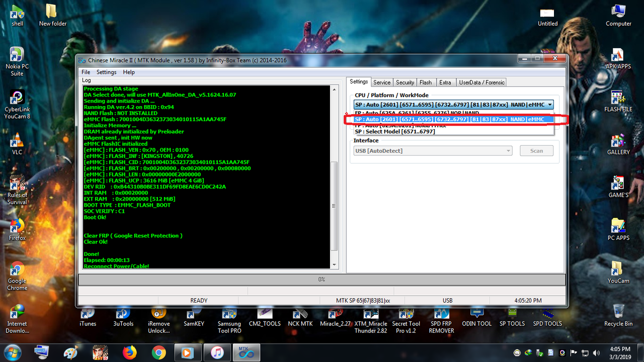Select the Samsung Tool PRO shortcut
Image resolution: width=644 pixels, height=362 pixels.
coord(229,320)
